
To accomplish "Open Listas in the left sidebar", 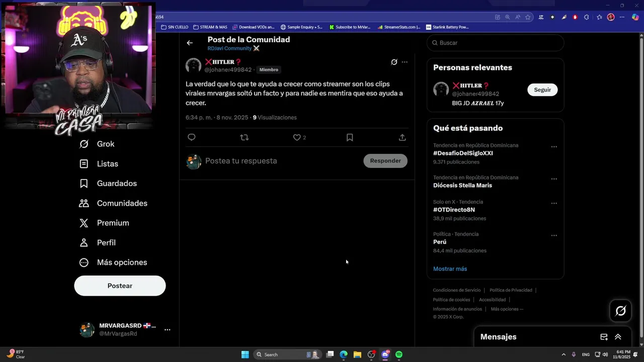I will click(99, 164).
